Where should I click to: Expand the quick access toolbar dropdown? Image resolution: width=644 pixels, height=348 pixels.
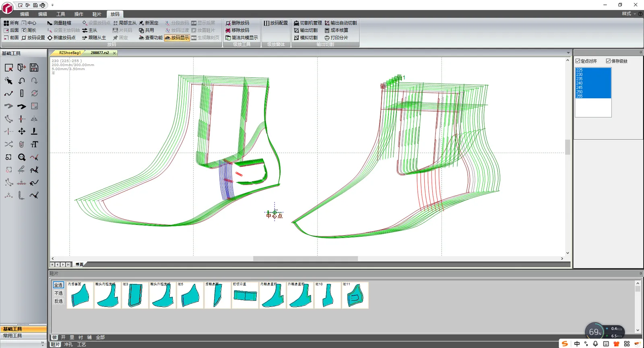pos(52,5)
